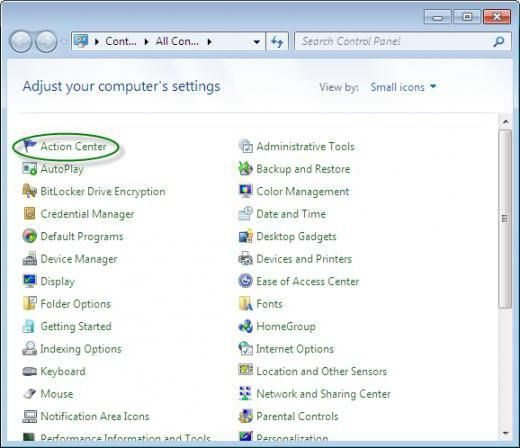Expand the View by Small icons dropdown

tap(403, 87)
